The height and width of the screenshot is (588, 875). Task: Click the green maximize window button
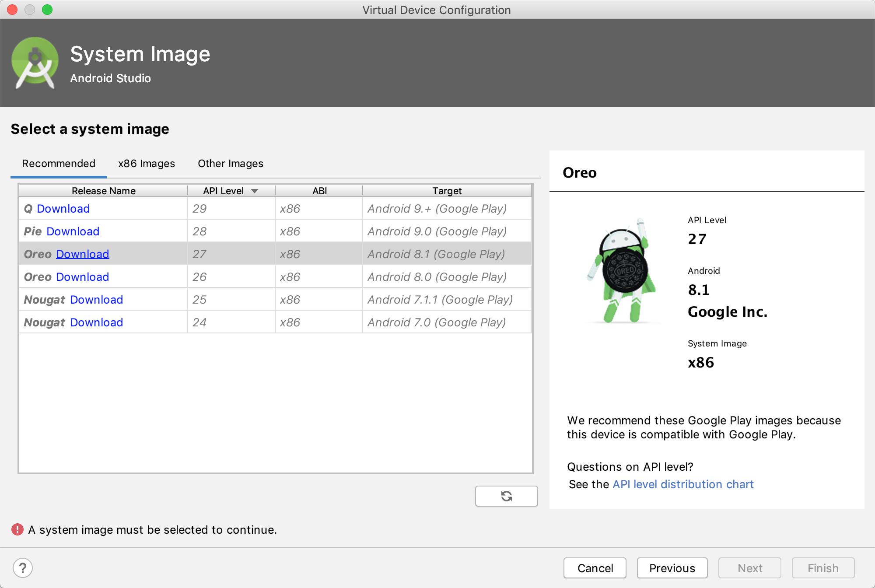click(x=47, y=10)
